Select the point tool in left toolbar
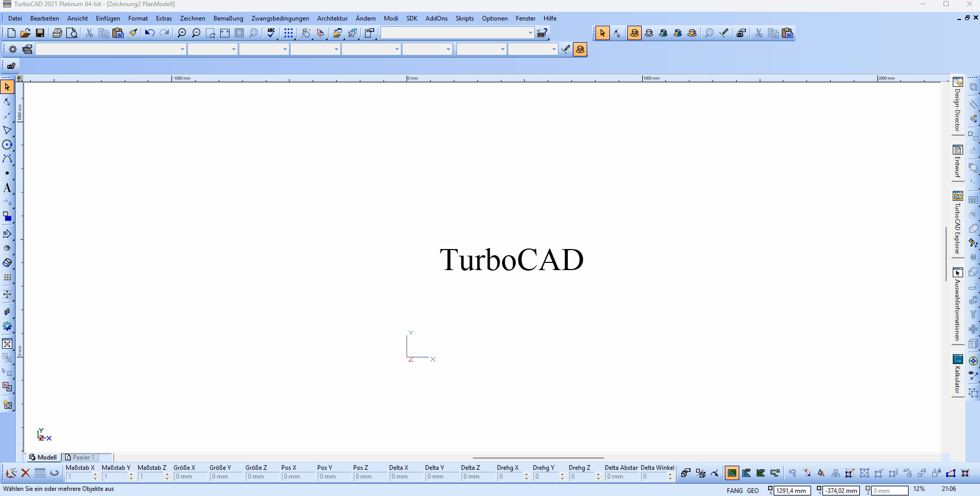Image resolution: width=980 pixels, height=496 pixels. point(7,174)
